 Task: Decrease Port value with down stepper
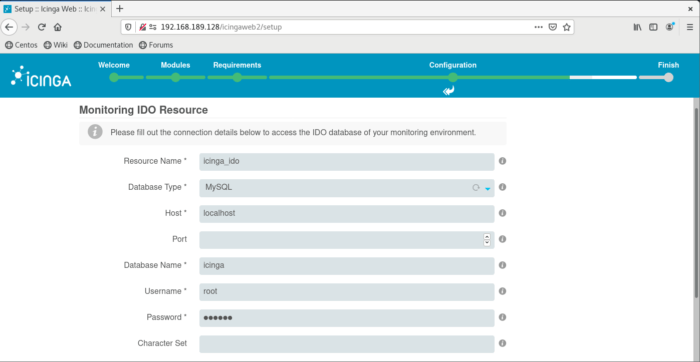pyautogui.click(x=487, y=243)
